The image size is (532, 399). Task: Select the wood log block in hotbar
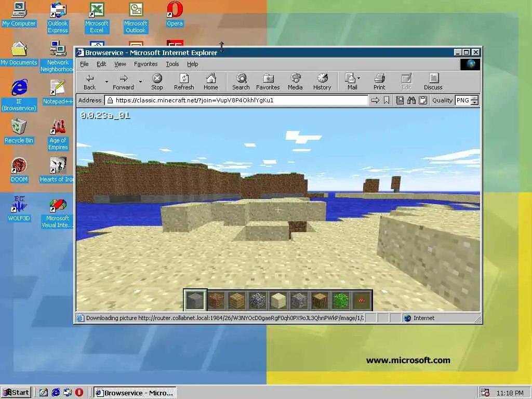click(x=320, y=300)
